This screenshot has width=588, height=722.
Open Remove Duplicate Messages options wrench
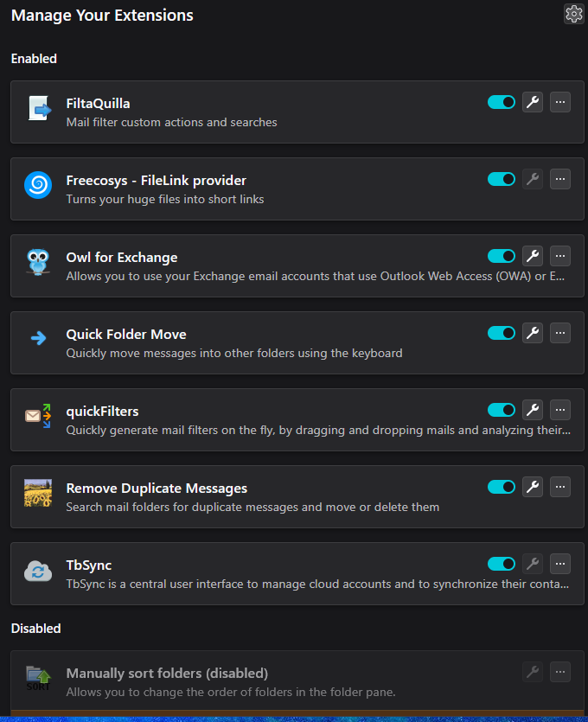pyautogui.click(x=533, y=488)
